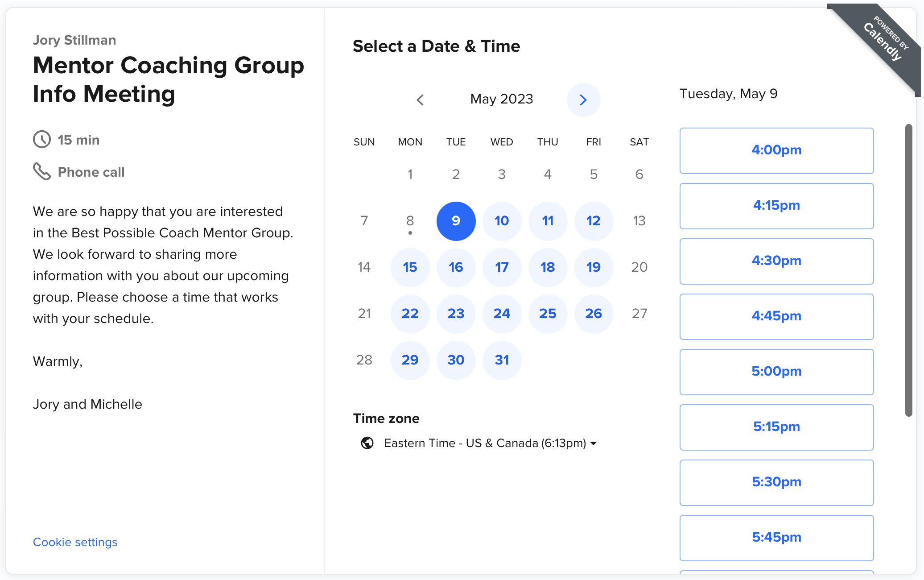
Task: Click the globe icon beside time zone
Action: pyautogui.click(x=367, y=443)
